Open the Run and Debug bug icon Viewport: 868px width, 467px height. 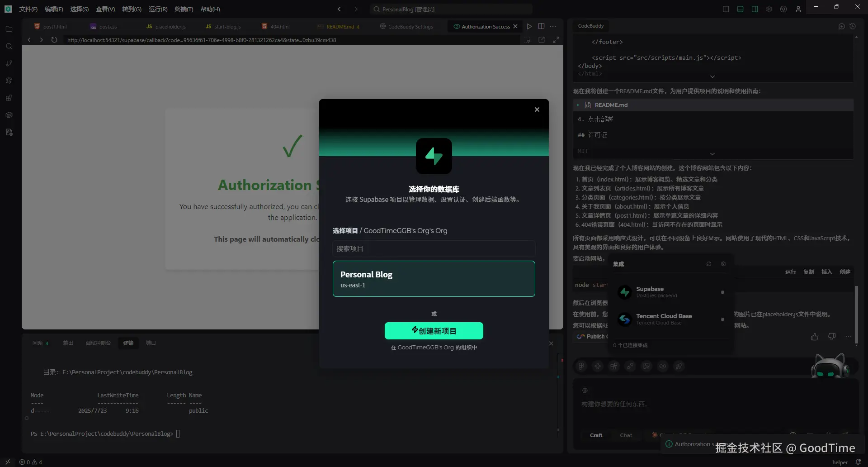(x=9, y=81)
